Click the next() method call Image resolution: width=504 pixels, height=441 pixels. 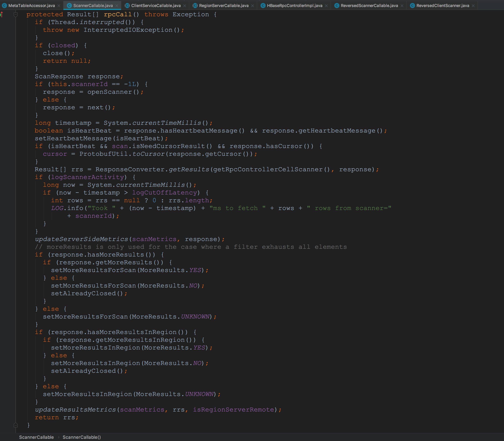click(99, 108)
